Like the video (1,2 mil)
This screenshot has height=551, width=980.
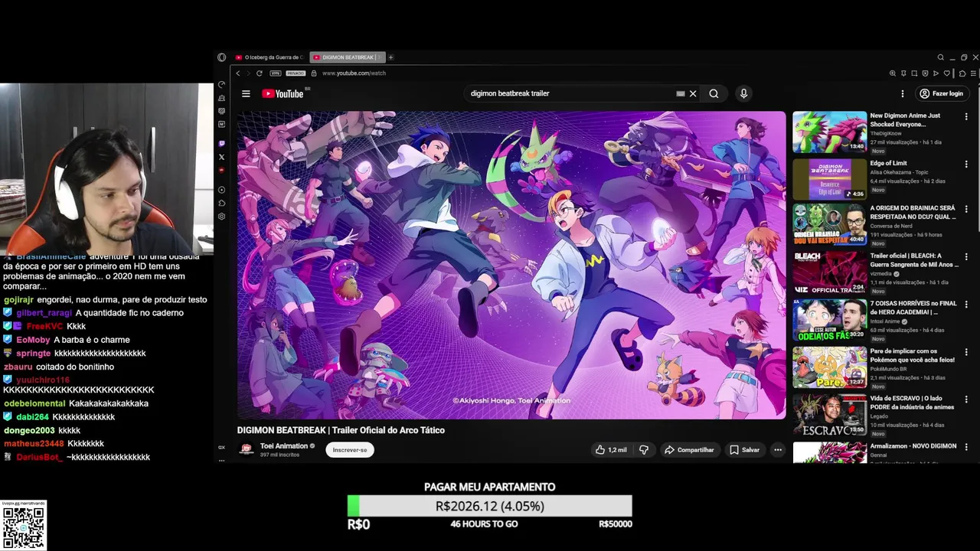click(611, 450)
